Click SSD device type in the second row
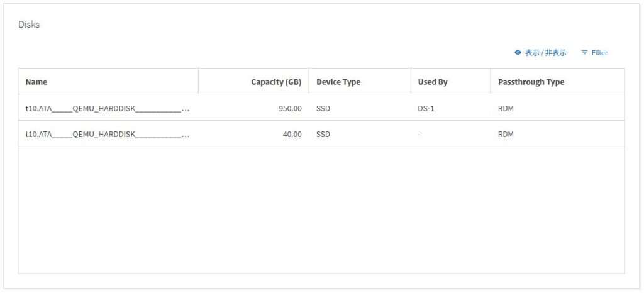The height and width of the screenshot is (293, 644). [323, 134]
